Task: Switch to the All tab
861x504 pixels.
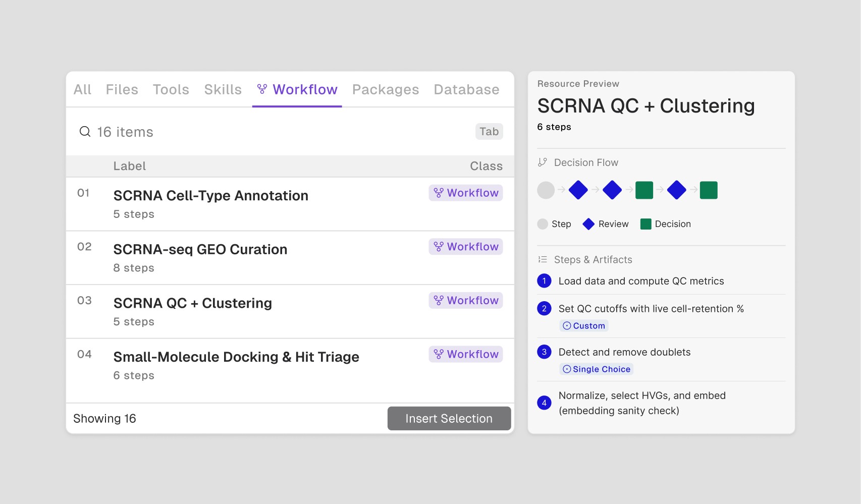Action: point(82,89)
